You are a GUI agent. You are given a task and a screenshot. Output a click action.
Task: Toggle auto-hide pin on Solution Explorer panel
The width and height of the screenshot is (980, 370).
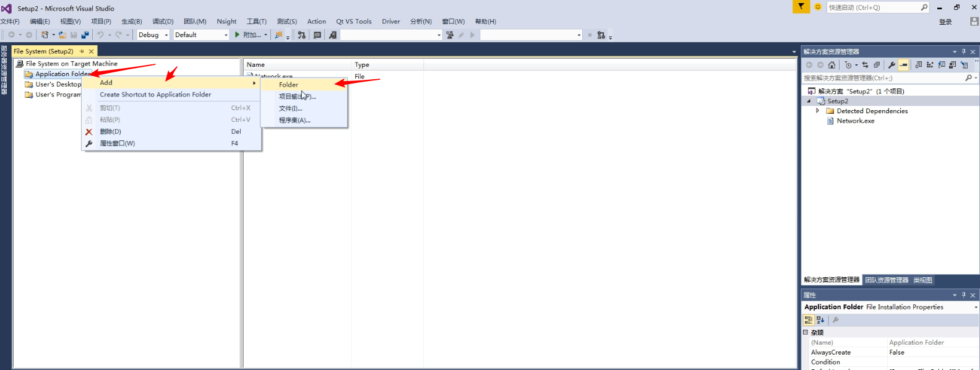963,52
